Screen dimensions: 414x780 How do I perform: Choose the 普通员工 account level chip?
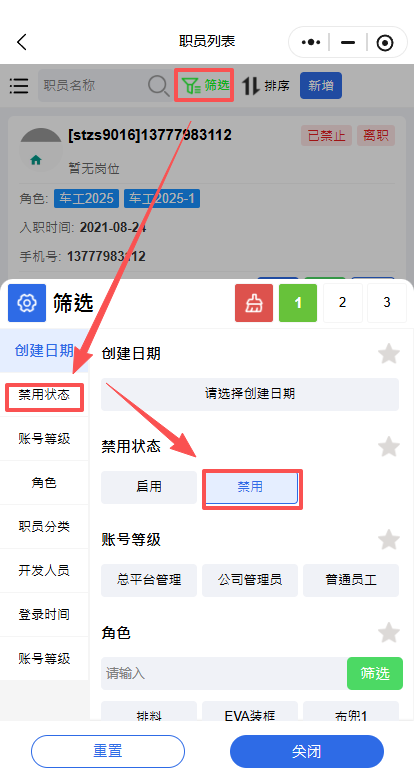pyautogui.click(x=351, y=580)
